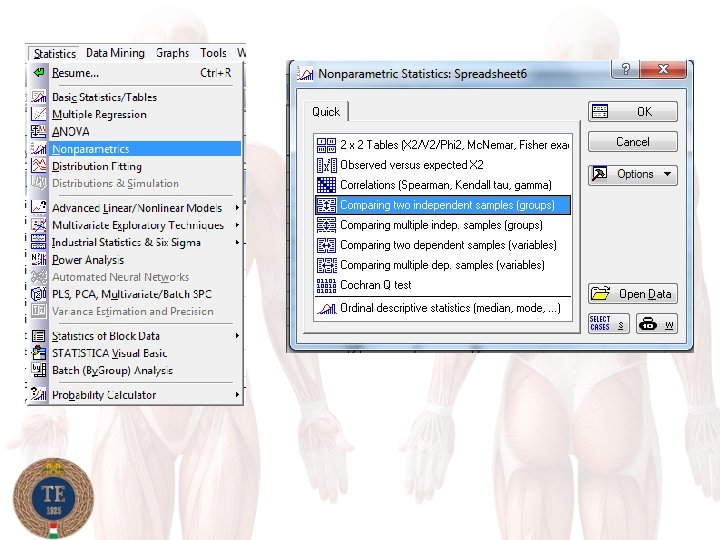Click 2 x 2 Tables icon in list
This screenshot has width=720, height=540.
[326, 145]
